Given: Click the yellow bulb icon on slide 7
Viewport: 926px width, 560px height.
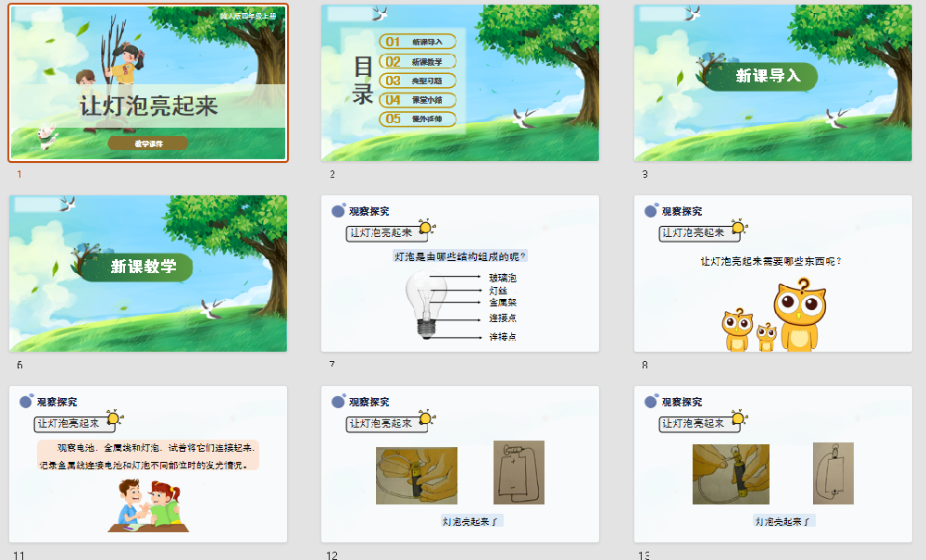Looking at the screenshot, I should point(426,228).
